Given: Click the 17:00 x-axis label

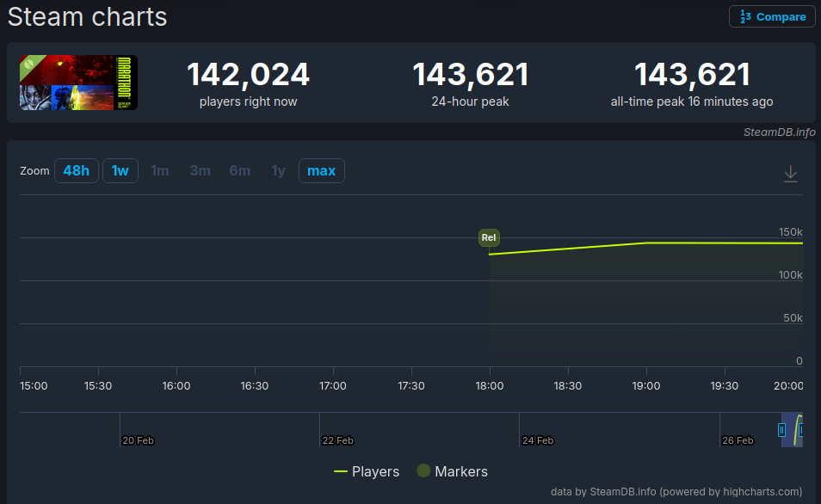Looking at the screenshot, I should [333, 385].
